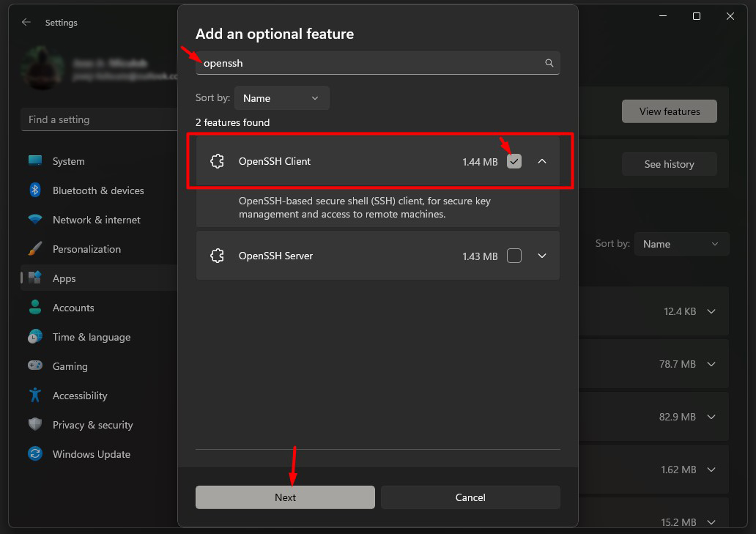This screenshot has height=534, width=756.
Task: Open the background Sort by Name dropdown
Action: click(x=681, y=244)
